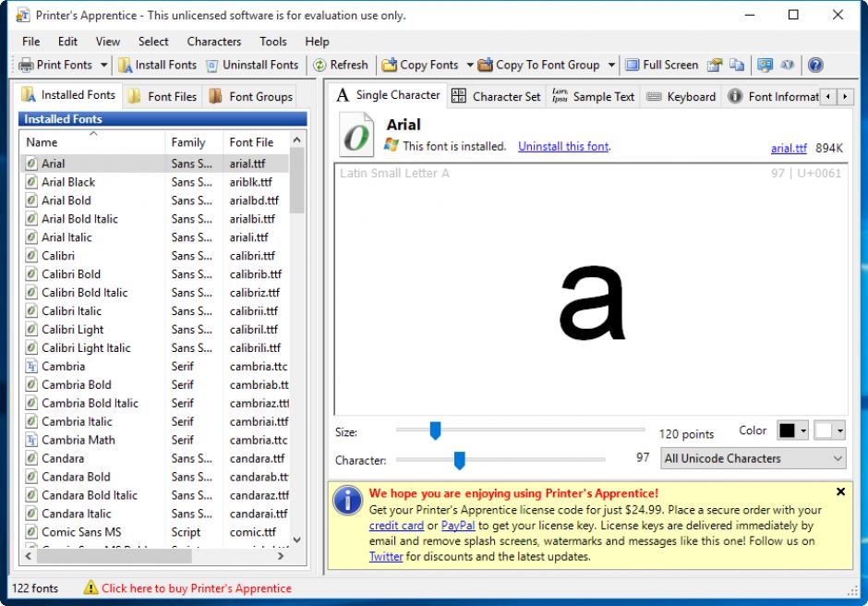
Task: Click the Uninstall this font link
Action: 563,146
